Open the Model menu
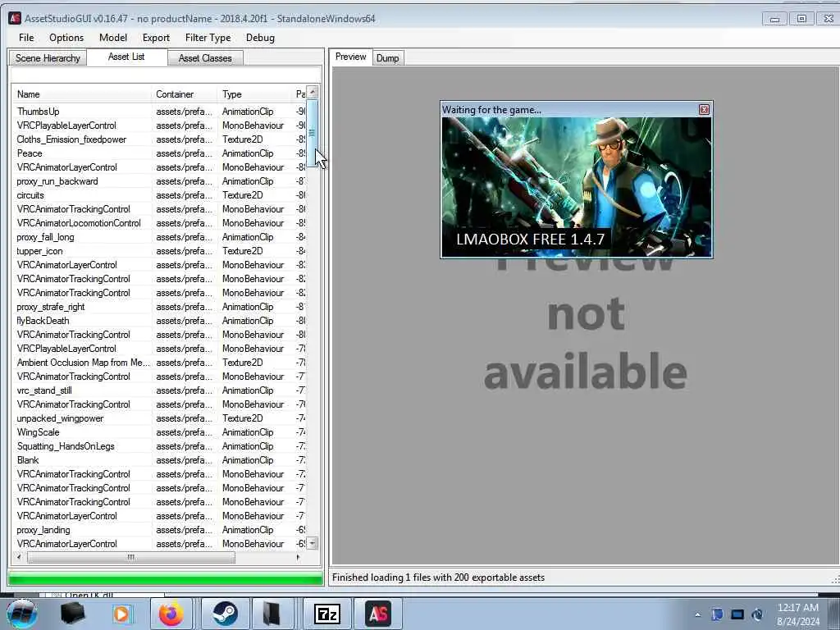840x630 pixels. point(113,38)
